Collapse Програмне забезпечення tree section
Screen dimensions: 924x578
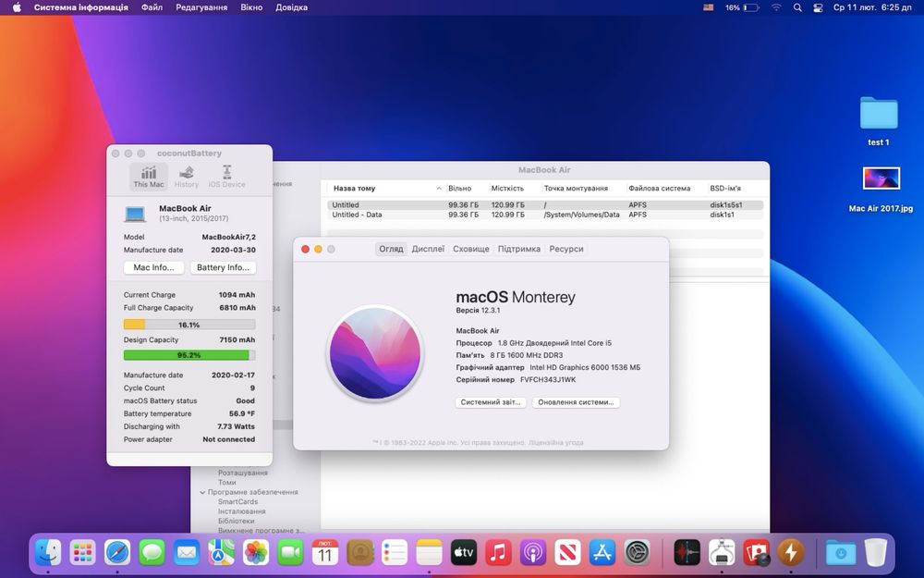(x=202, y=492)
